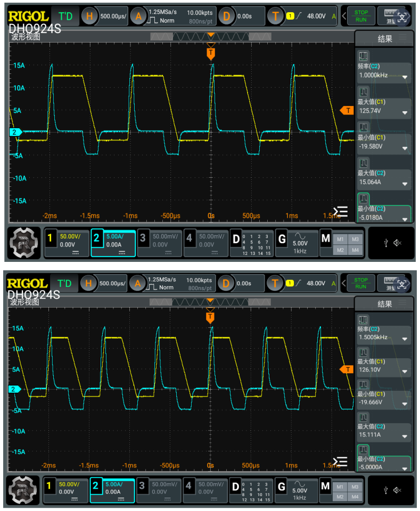This screenshot has width=420, height=511.
Task: Click the waveform overview bar in the lower screen
Action: [210, 302]
